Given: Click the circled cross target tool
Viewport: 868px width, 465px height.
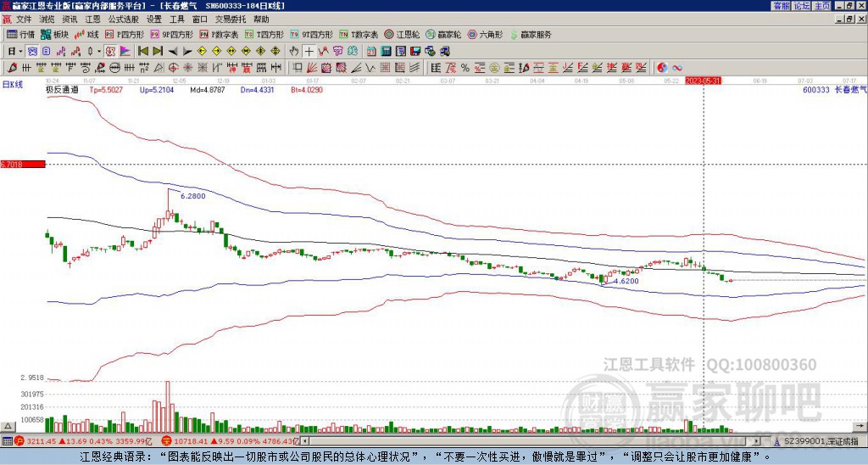Looking at the screenshot, I should (173, 68).
